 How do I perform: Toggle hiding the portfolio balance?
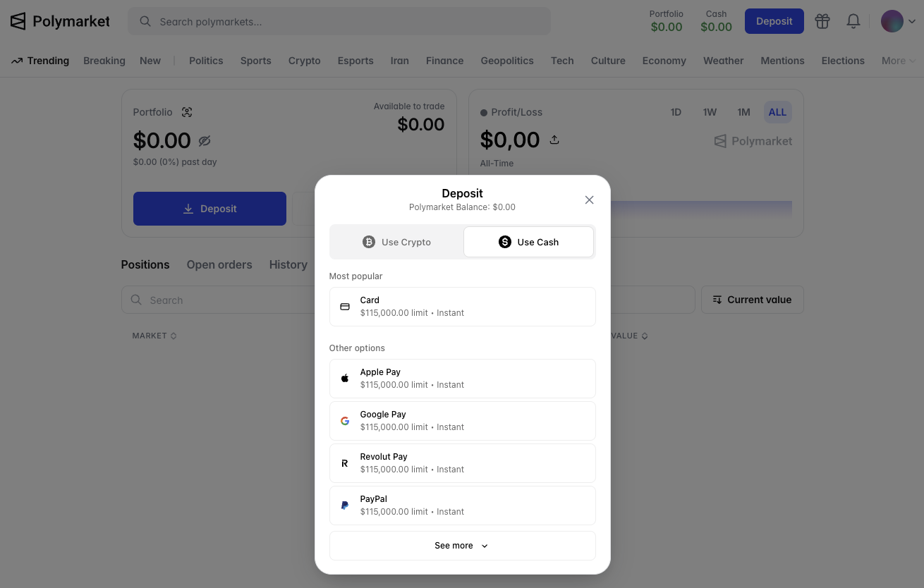pos(205,141)
